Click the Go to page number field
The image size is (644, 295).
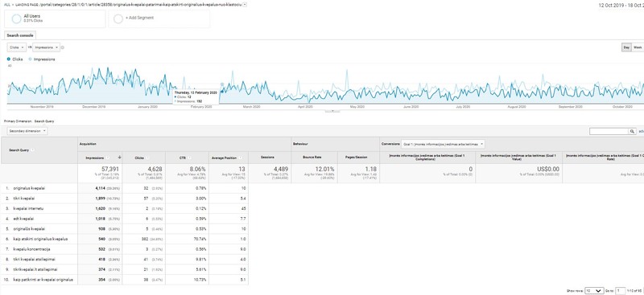[620, 290]
